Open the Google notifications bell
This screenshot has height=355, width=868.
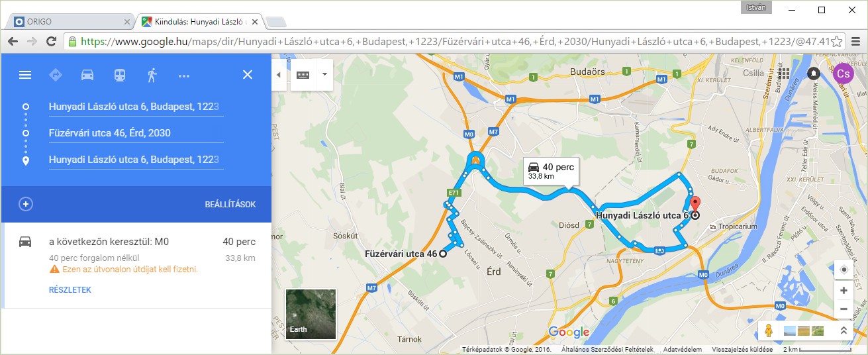pos(813,73)
